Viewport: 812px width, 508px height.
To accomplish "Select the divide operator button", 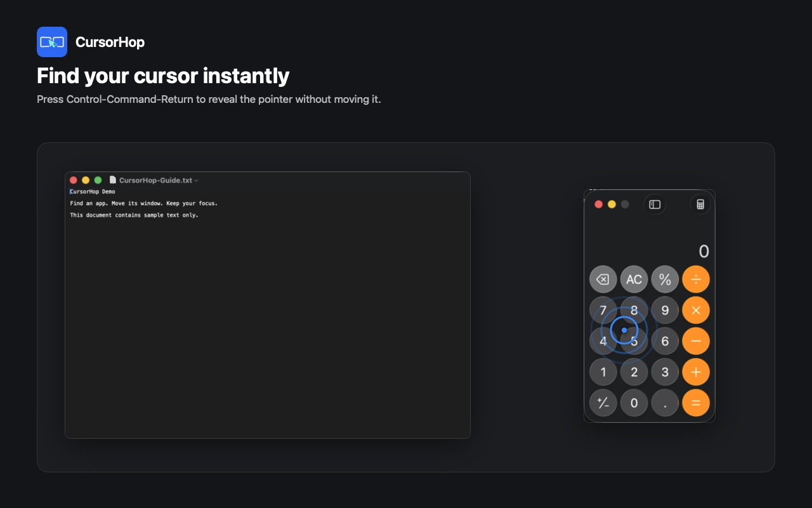I will pyautogui.click(x=696, y=279).
